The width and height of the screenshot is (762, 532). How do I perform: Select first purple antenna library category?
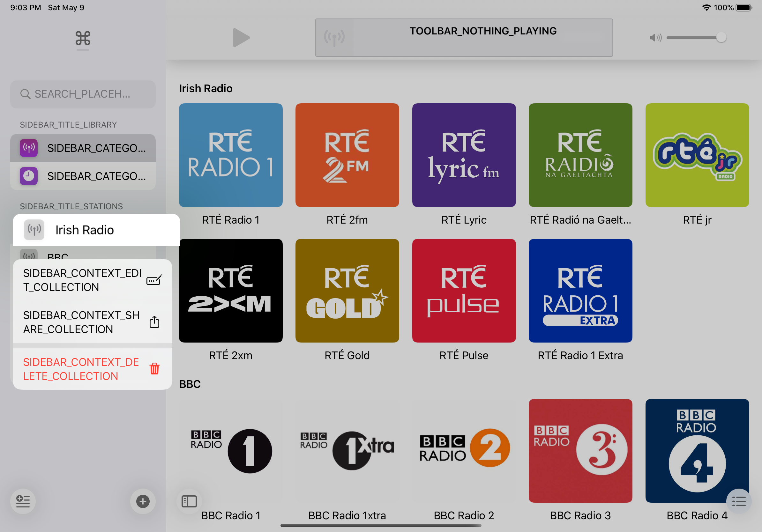(x=83, y=148)
